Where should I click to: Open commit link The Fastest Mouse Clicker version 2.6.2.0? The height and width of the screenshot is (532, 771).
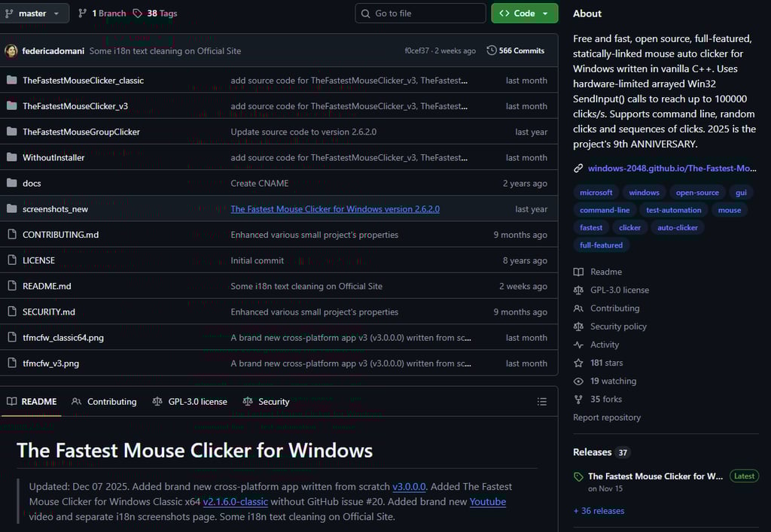click(335, 209)
